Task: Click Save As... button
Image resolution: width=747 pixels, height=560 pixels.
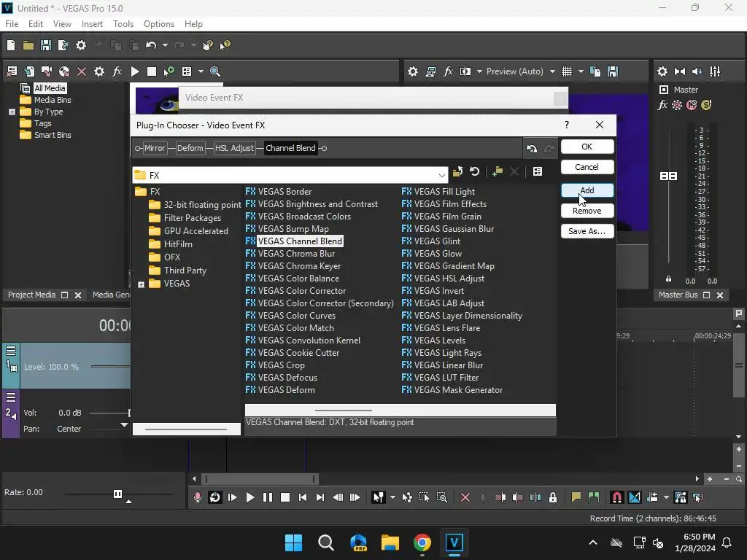Action: pyautogui.click(x=587, y=231)
